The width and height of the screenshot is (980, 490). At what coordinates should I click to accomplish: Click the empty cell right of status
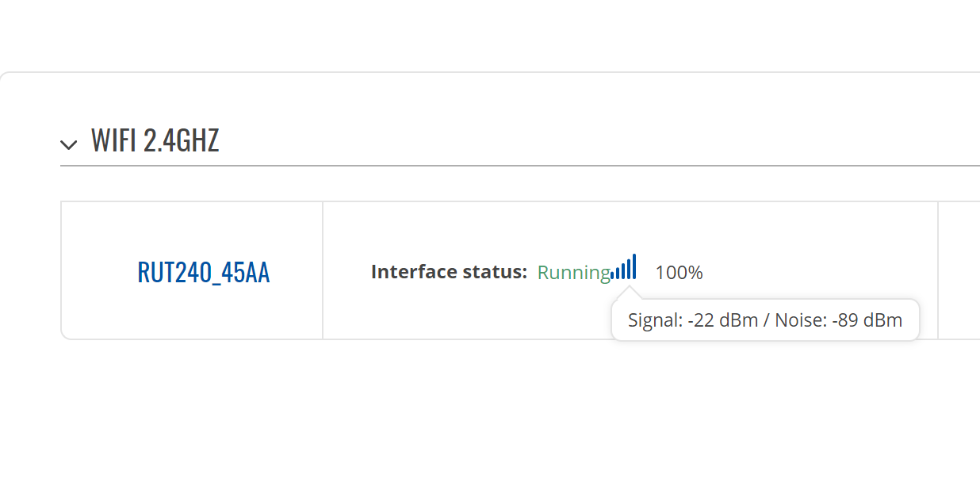(x=959, y=270)
